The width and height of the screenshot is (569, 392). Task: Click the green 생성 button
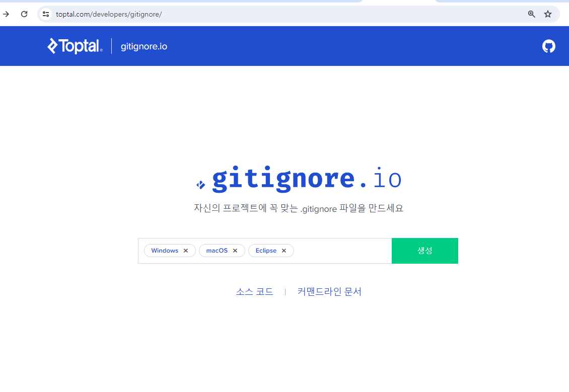tap(425, 251)
